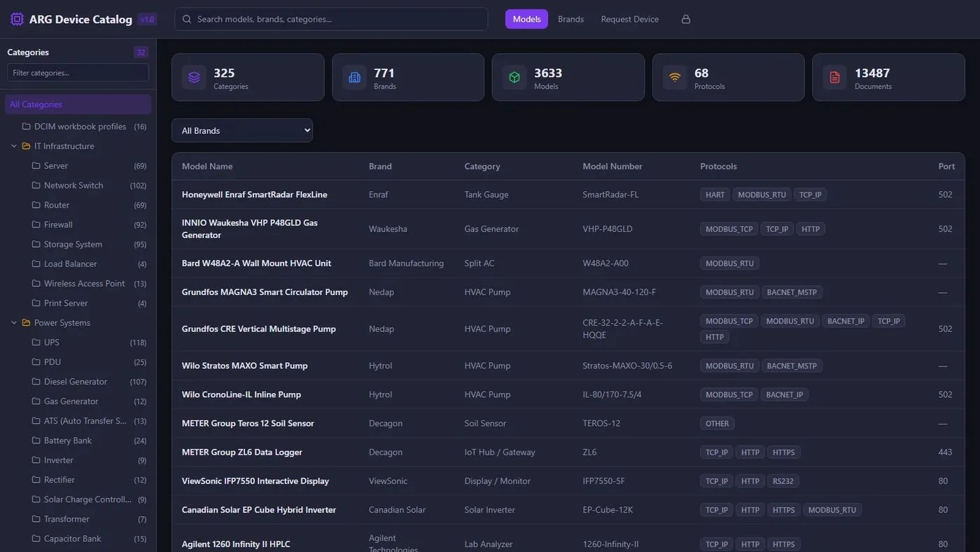Select the Diesel Generator category

click(78, 382)
